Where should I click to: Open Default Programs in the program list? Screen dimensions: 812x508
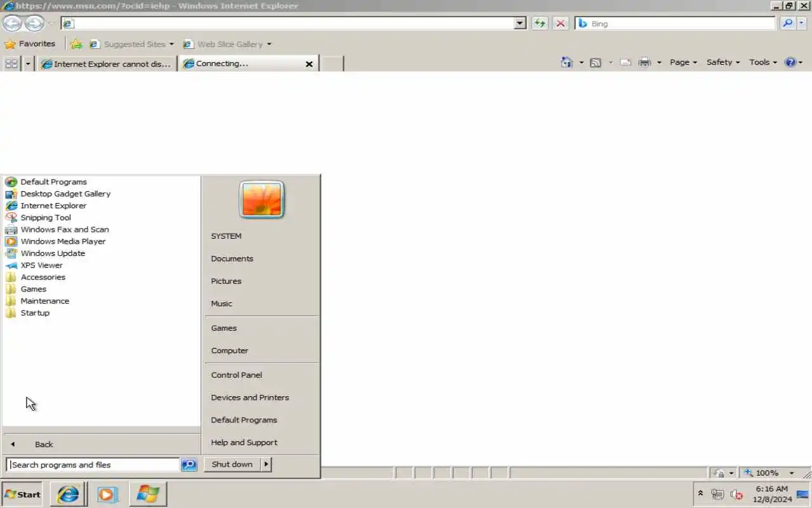[53, 182]
